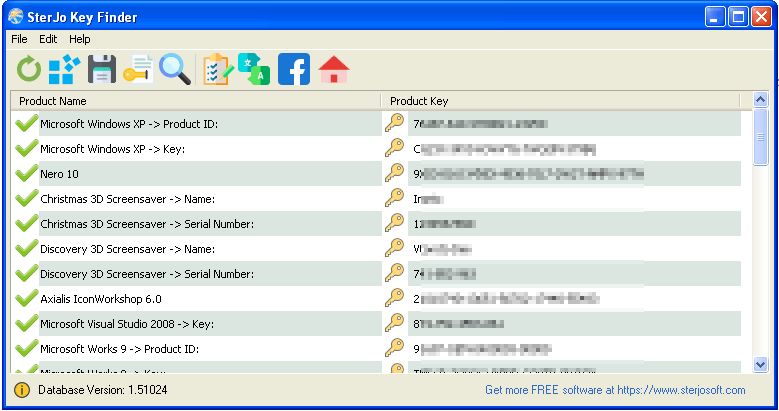The height and width of the screenshot is (411, 779).
Task: Click the green Refresh toolbar icon
Action: click(x=29, y=69)
